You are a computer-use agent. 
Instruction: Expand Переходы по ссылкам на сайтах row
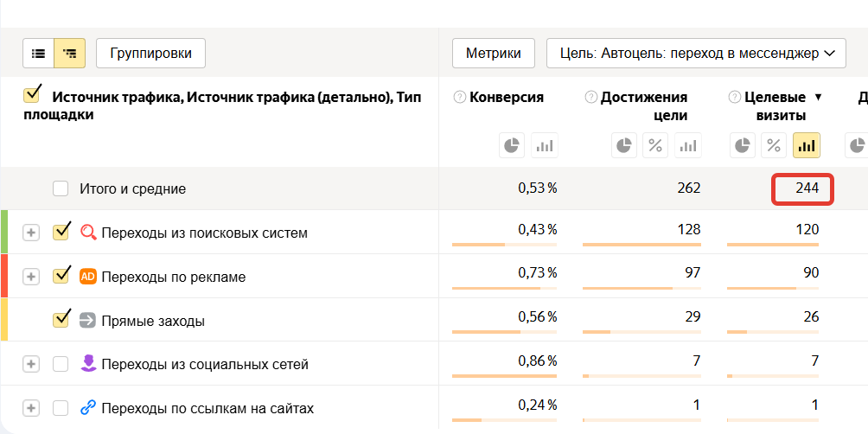coord(31,408)
